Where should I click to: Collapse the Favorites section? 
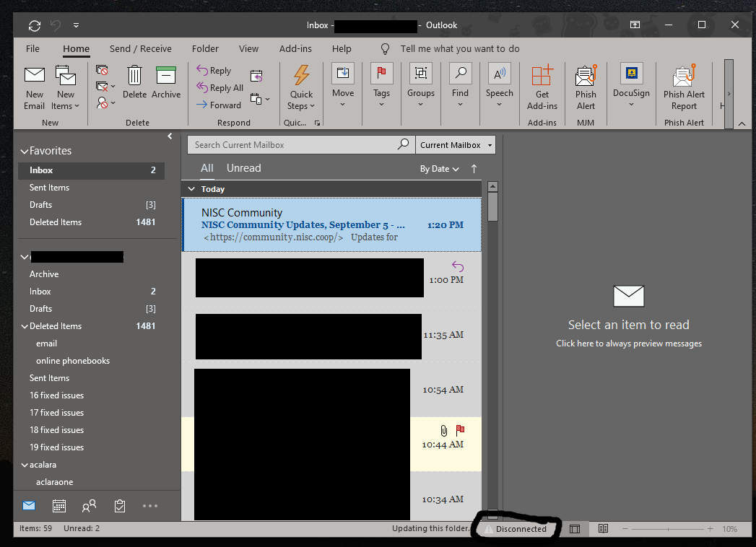point(24,152)
